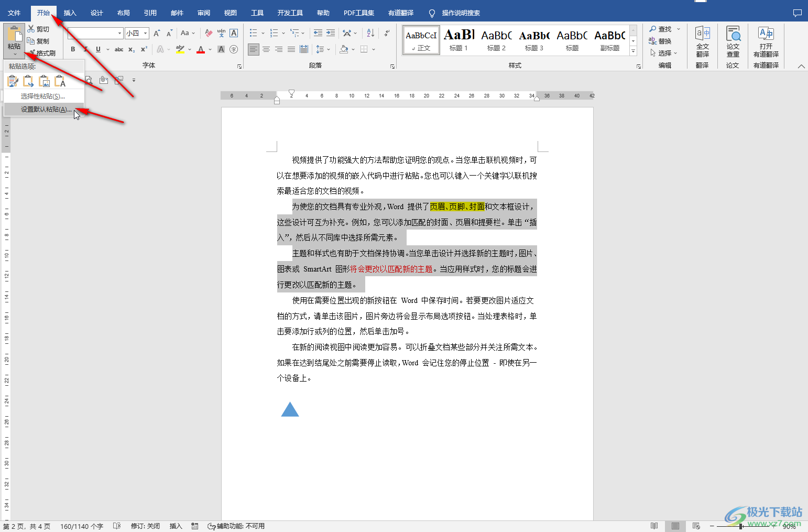Viewport: 808px width, 532px height.
Task: Click Format Painter (格式刷) button
Action: click(x=42, y=53)
